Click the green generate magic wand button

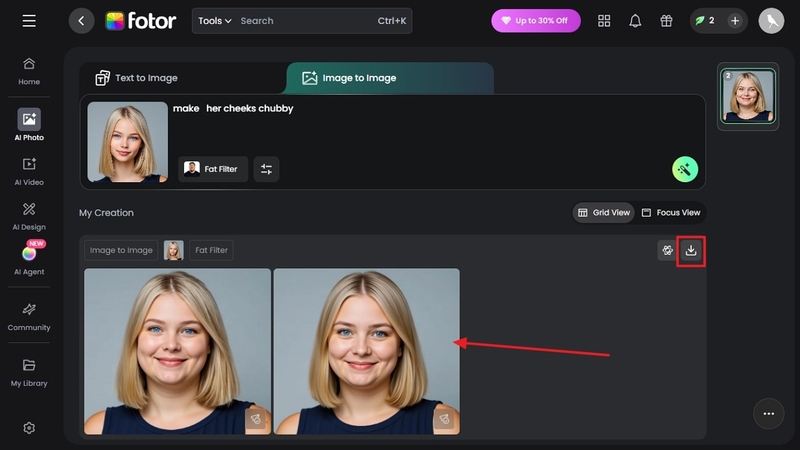[x=684, y=169]
